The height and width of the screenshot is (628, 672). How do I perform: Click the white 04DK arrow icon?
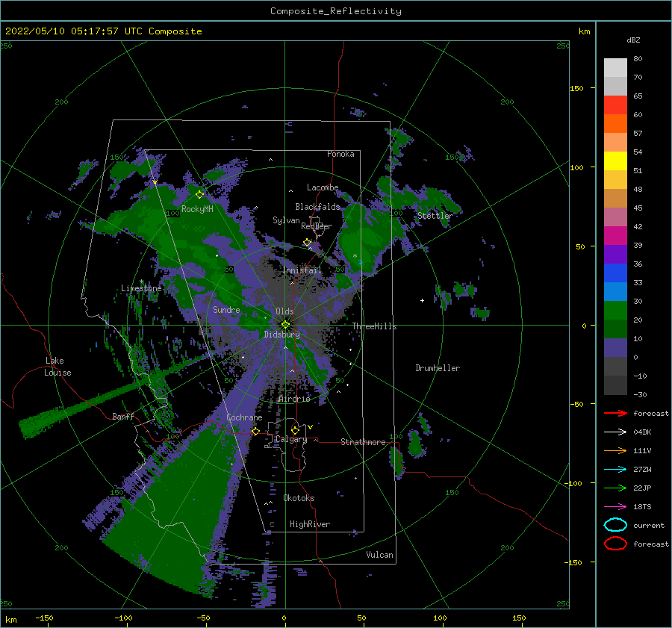click(615, 432)
